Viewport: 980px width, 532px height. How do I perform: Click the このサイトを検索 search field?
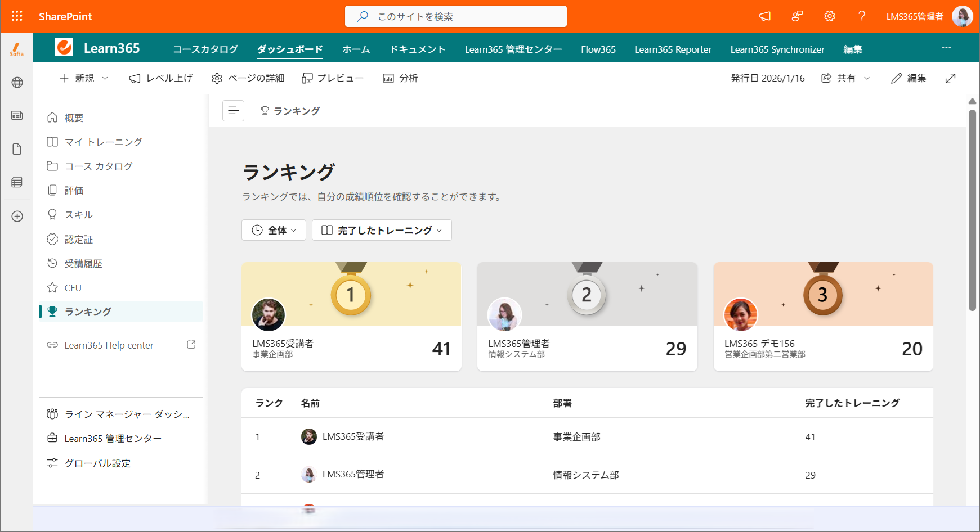point(456,16)
